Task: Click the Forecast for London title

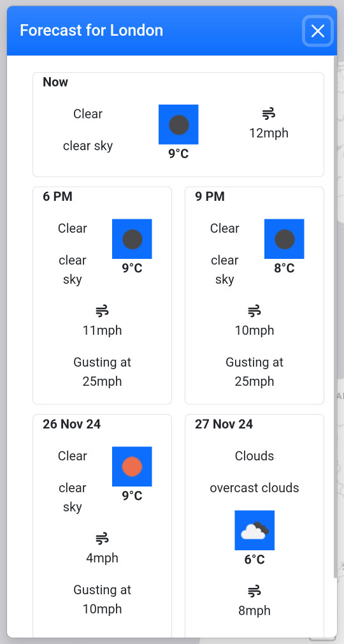Action: point(92,31)
